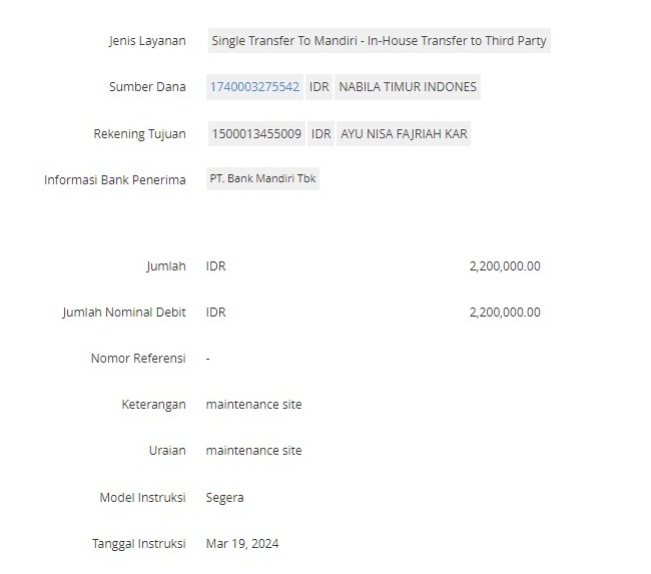Click the Tanggal Instruksi Mar 19, 2024 date
This screenshot has height=574, width=651.
[x=242, y=544]
